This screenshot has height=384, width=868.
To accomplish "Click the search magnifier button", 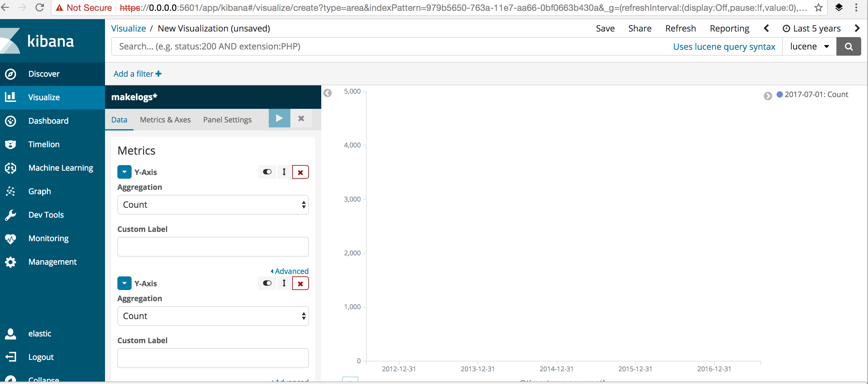I will point(848,46).
